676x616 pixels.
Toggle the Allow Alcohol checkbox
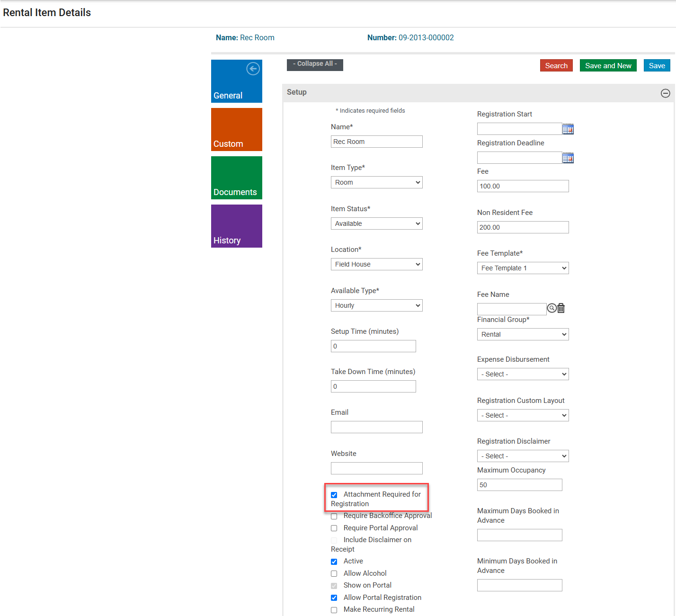coord(334,574)
